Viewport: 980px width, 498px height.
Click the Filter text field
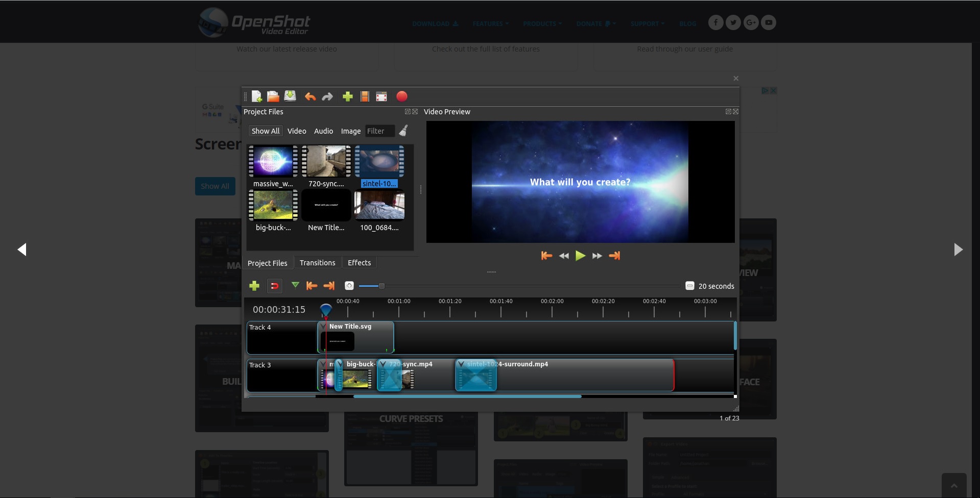380,131
